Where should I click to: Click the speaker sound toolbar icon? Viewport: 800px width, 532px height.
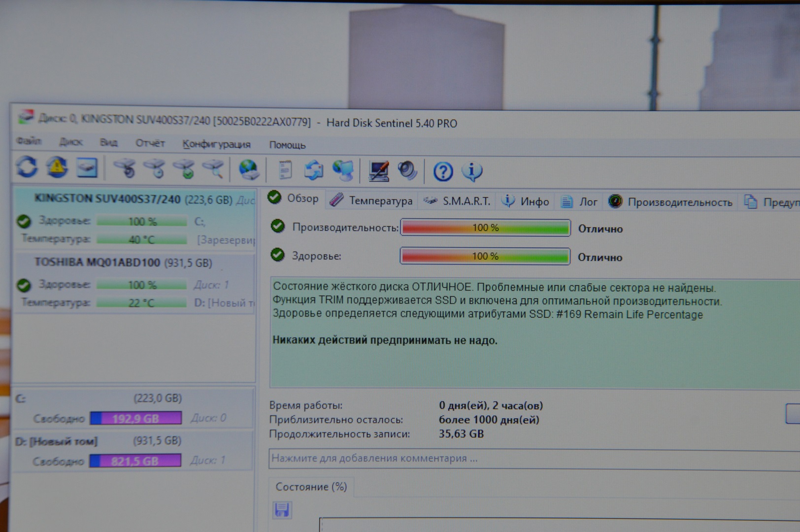click(407, 171)
